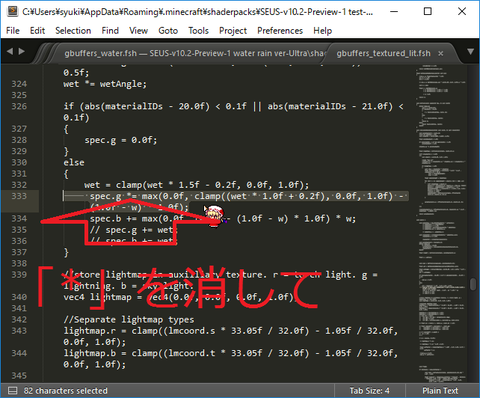
Task: Click the vertical scrollbar handle
Action: (x=473, y=284)
